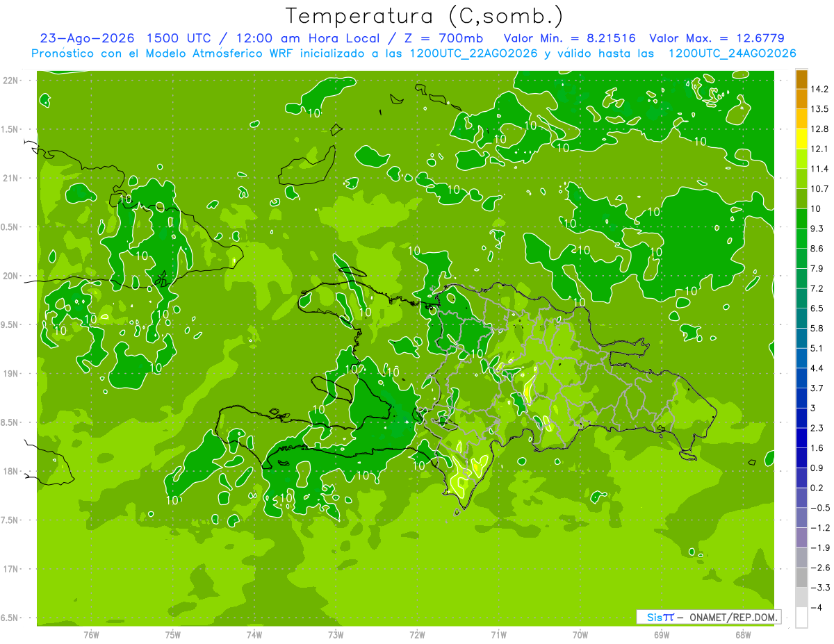This screenshot has width=834, height=644.
Task: Click the "11.4" color bar value
Action: point(820,169)
